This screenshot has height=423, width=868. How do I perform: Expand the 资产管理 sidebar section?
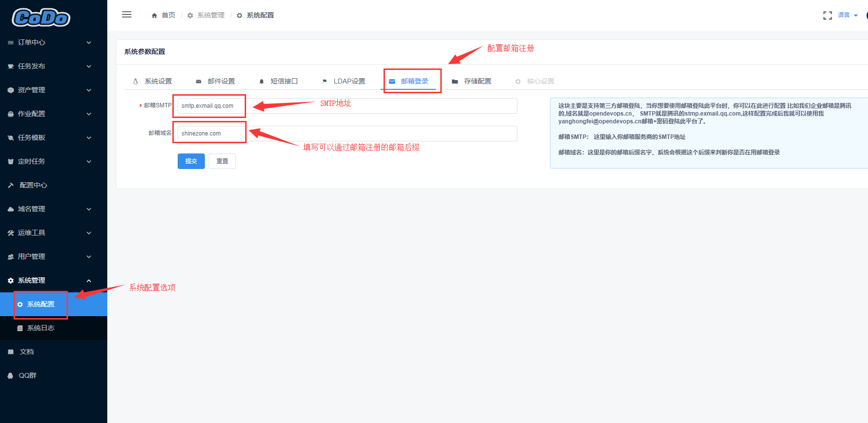coord(53,90)
